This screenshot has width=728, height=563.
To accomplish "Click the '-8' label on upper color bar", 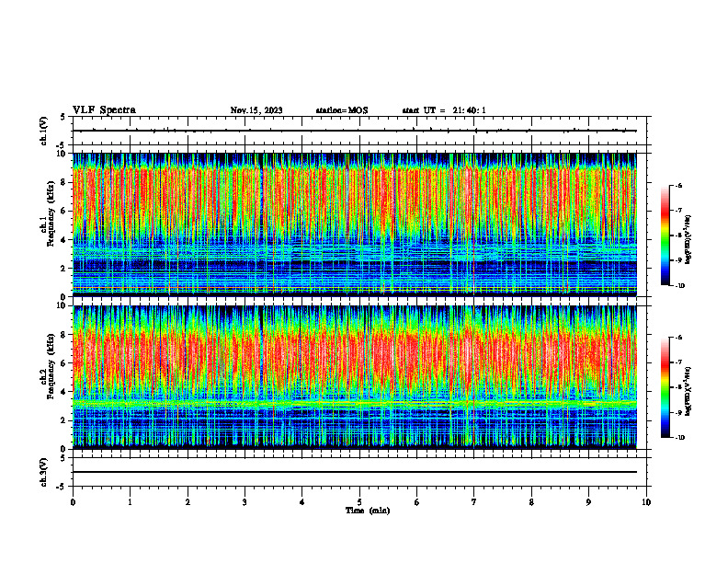I will pos(679,236).
